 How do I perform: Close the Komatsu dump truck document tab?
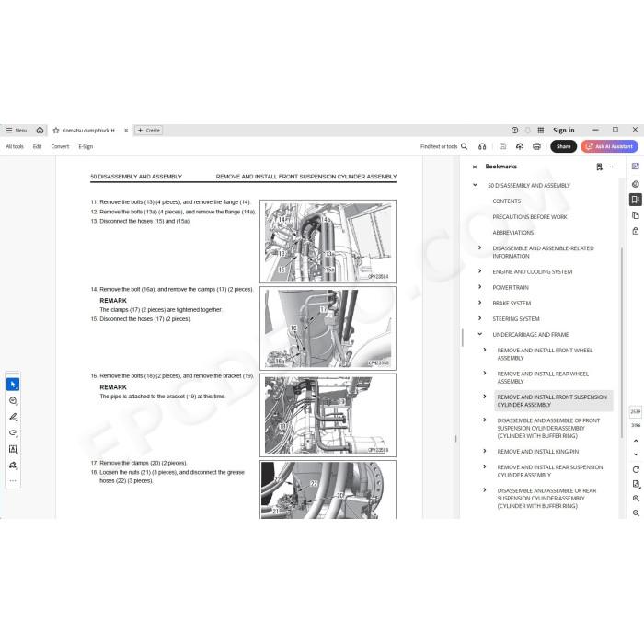126,131
